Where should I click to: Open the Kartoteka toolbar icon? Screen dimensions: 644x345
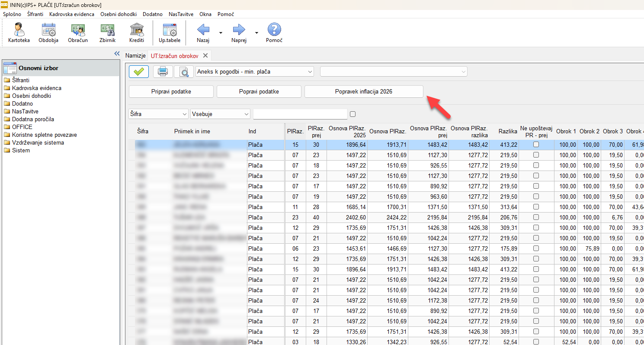pyautogui.click(x=19, y=33)
